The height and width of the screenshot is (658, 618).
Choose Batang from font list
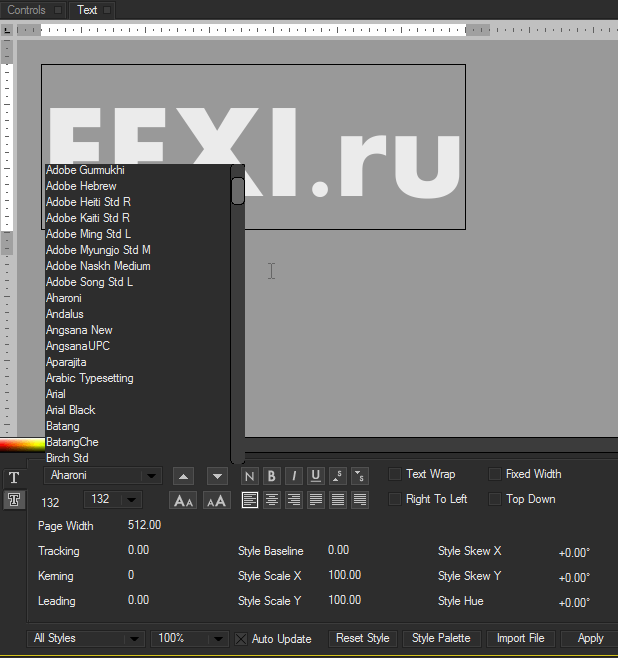tap(63, 426)
